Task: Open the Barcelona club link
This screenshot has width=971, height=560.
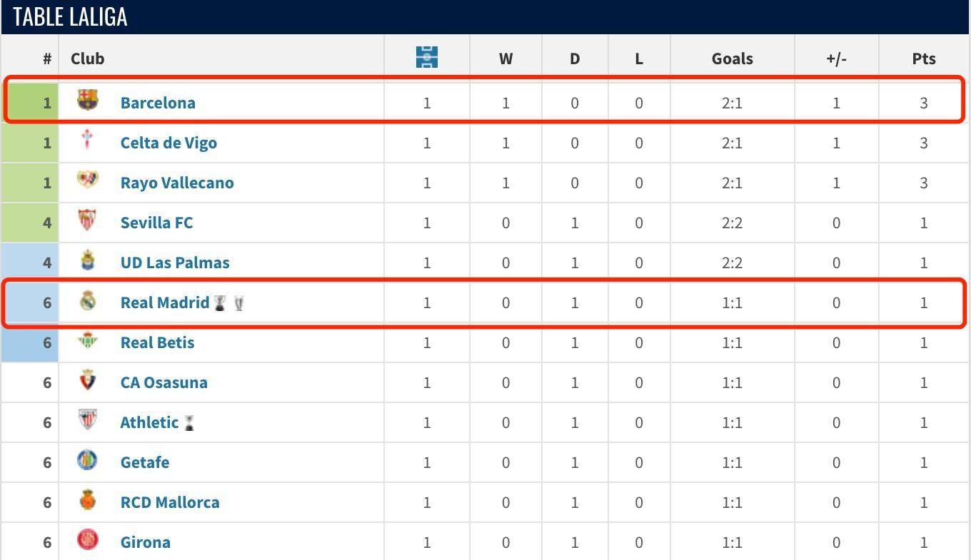Action: [158, 103]
